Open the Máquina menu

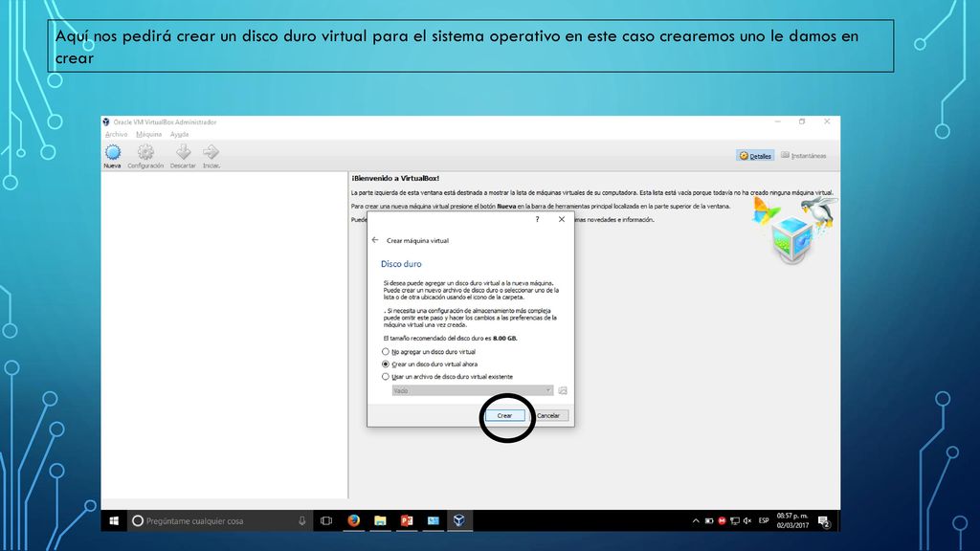tap(148, 134)
